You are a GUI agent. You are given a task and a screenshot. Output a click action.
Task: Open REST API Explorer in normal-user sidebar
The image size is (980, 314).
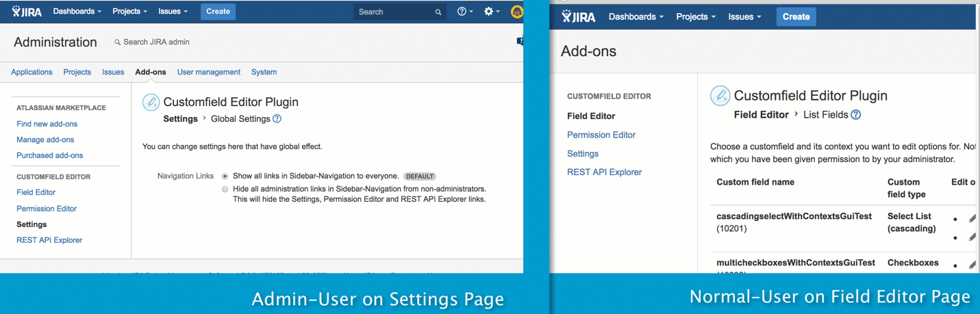pyautogui.click(x=605, y=172)
